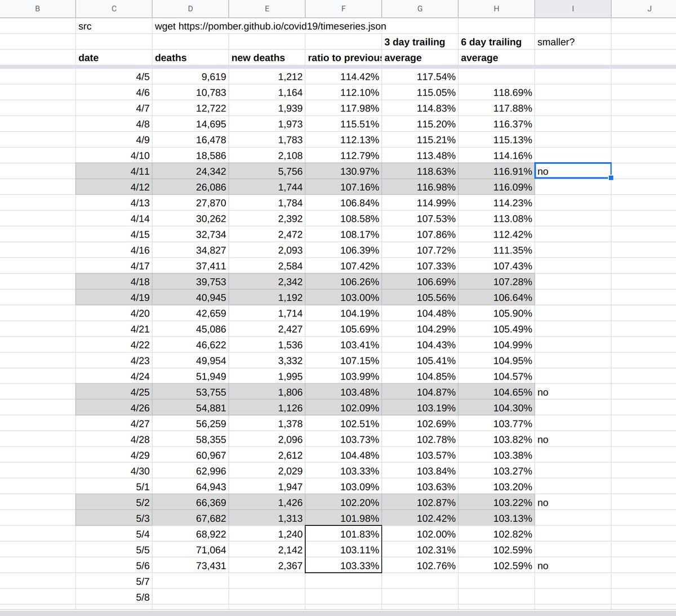Click deaths value 73,431
This screenshot has height=616, width=676.
(x=190, y=565)
